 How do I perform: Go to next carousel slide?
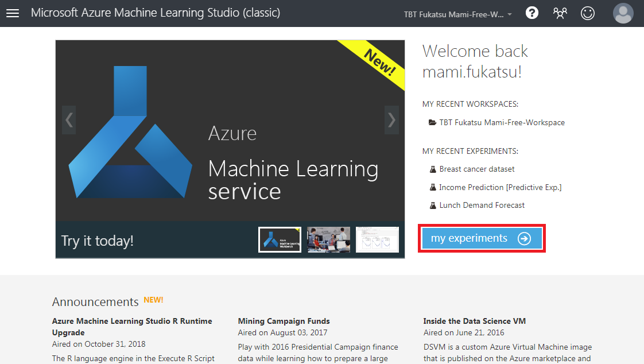pos(391,120)
